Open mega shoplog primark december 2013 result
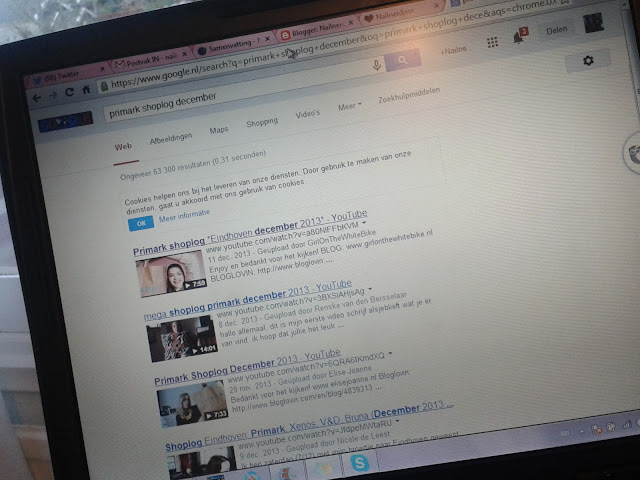 pos(248,301)
